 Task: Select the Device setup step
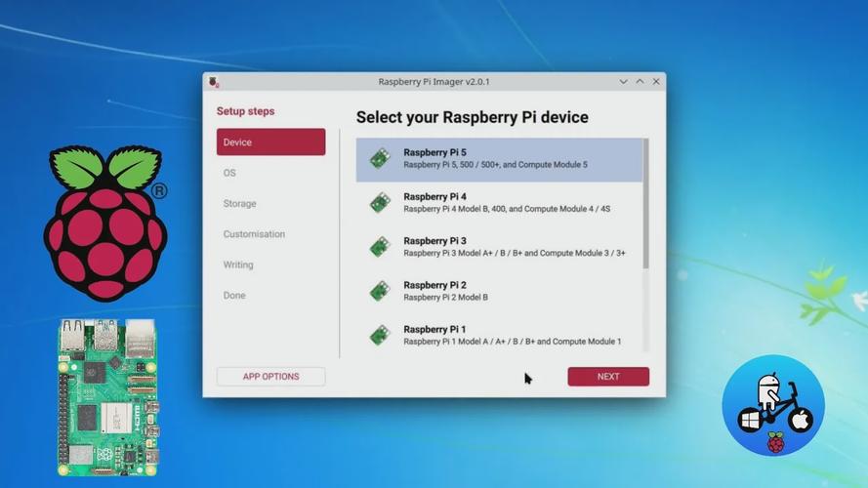[270, 142]
